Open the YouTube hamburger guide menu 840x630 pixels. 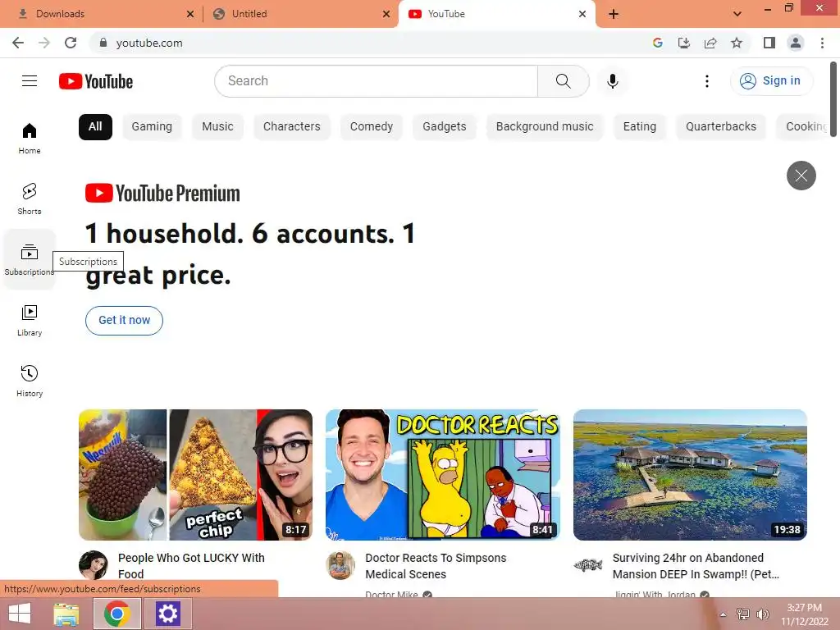coord(30,81)
